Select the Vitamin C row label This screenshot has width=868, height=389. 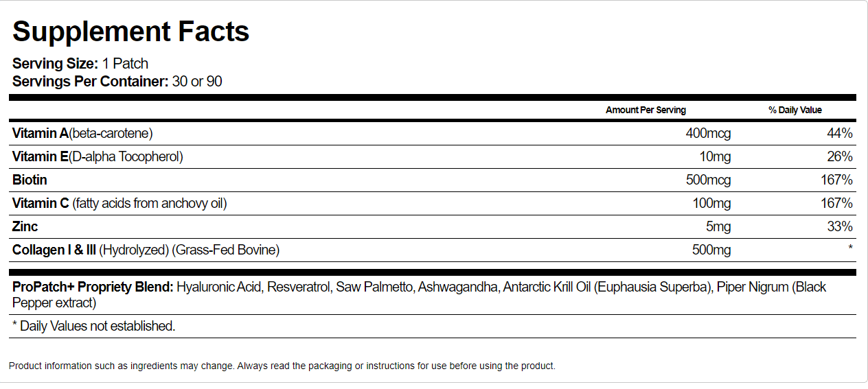(x=119, y=203)
